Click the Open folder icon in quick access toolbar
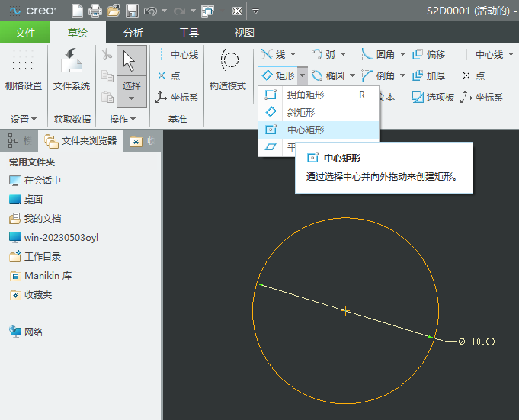 point(114,11)
